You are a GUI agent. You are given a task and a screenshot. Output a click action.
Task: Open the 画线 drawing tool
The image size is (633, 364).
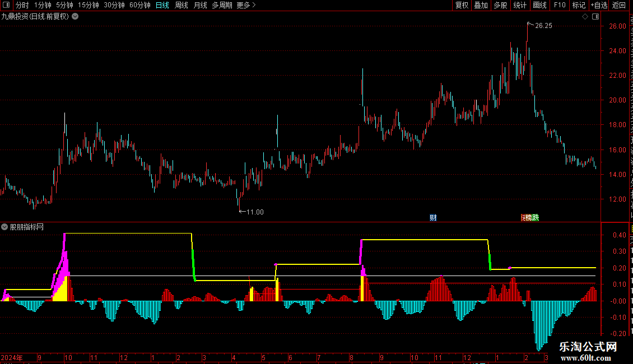(x=540, y=5)
